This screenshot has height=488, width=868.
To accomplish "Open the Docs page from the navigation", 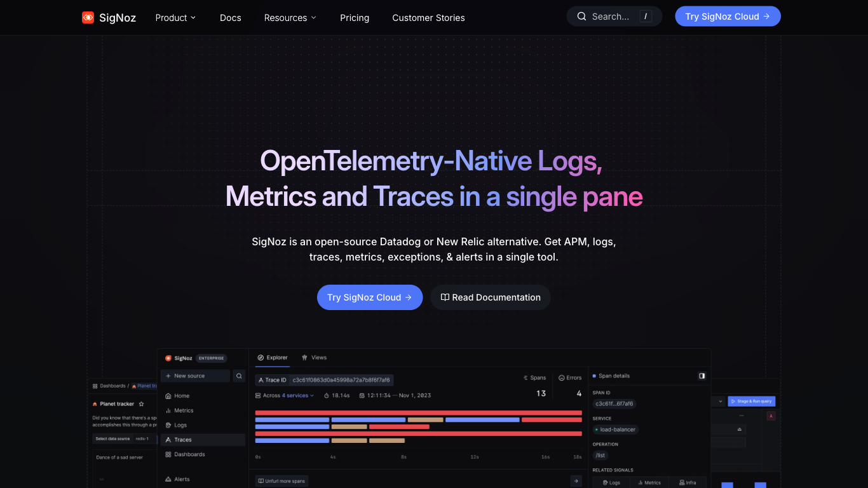I will 231,18.
